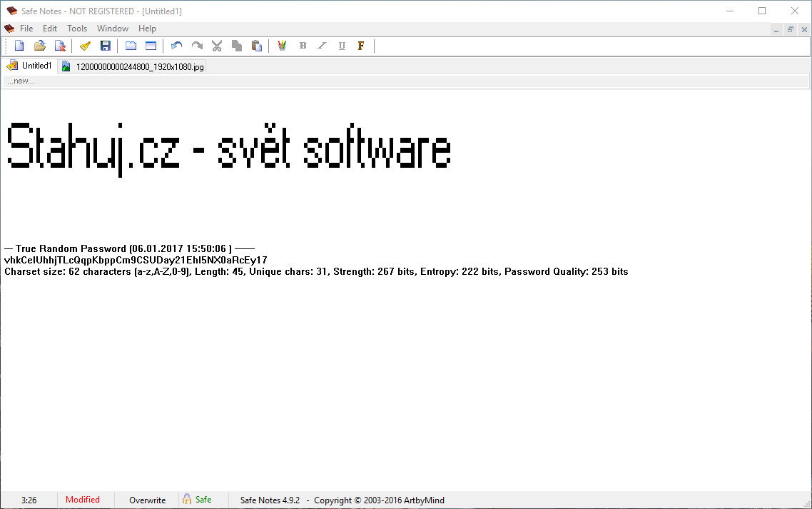Open the color pencils cup icon

(x=282, y=46)
